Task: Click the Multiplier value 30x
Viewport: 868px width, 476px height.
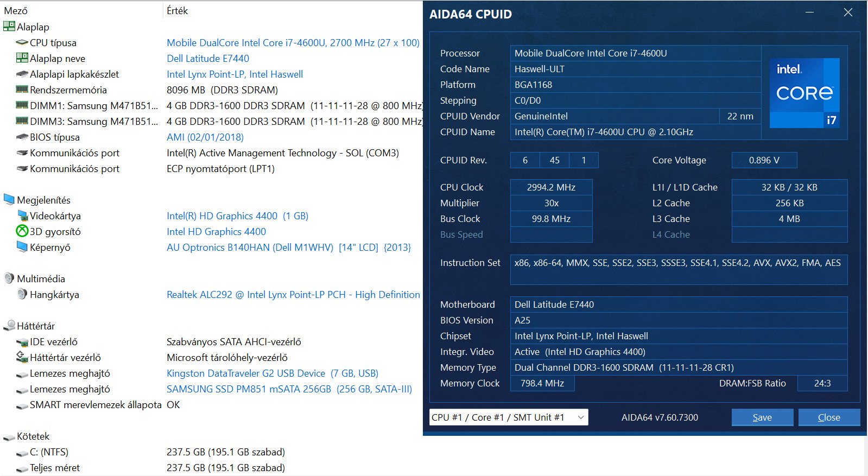Action: click(551, 203)
